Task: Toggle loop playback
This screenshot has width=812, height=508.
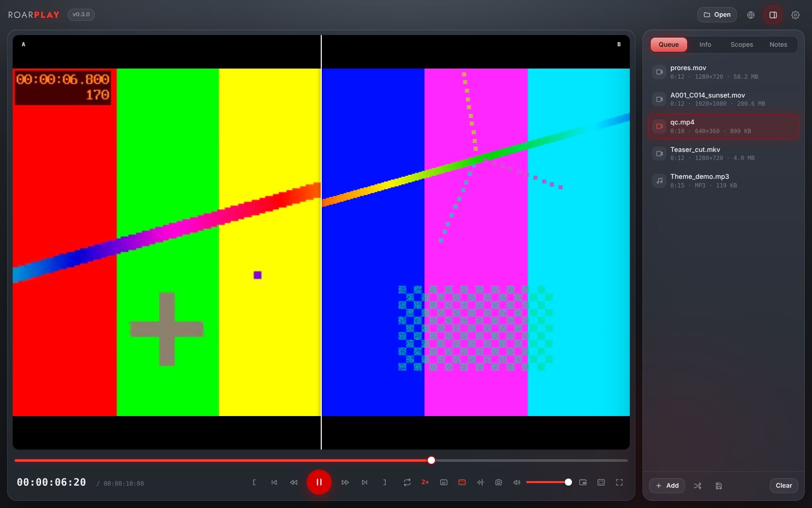Action: click(x=407, y=482)
